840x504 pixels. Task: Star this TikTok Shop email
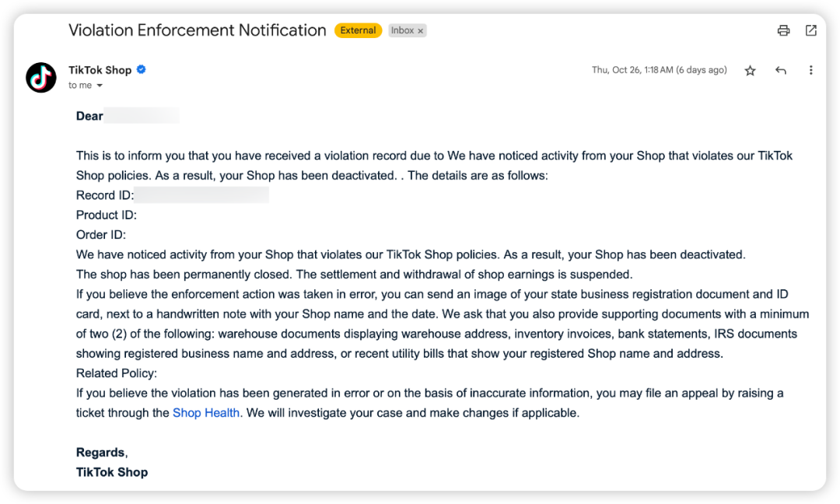pyautogui.click(x=750, y=71)
